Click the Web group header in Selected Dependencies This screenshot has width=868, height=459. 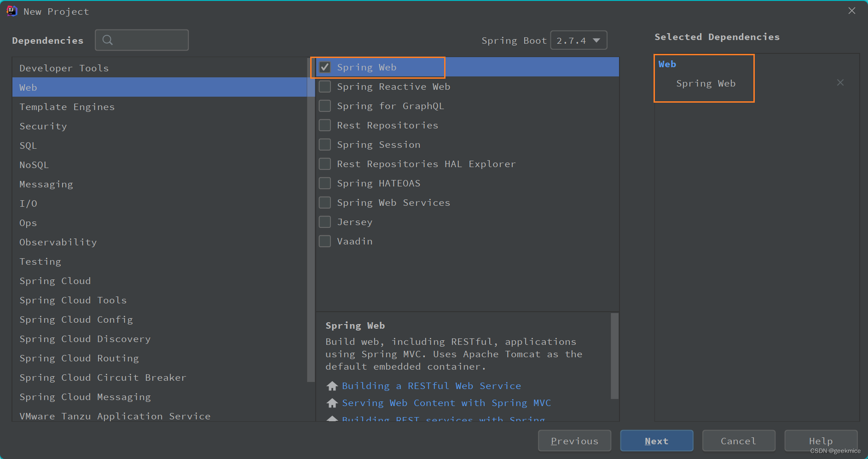667,64
